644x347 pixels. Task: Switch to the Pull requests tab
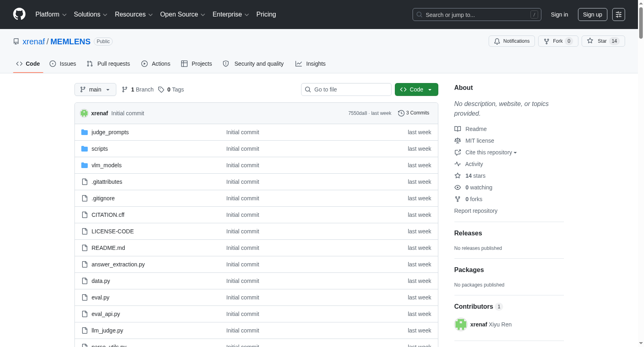(x=108, y=64)
